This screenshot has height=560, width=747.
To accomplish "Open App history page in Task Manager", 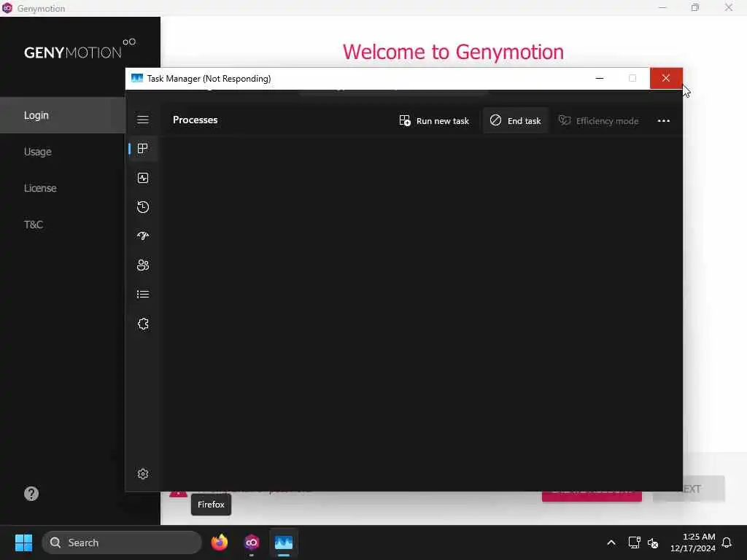I will click(x=143, y=207).
